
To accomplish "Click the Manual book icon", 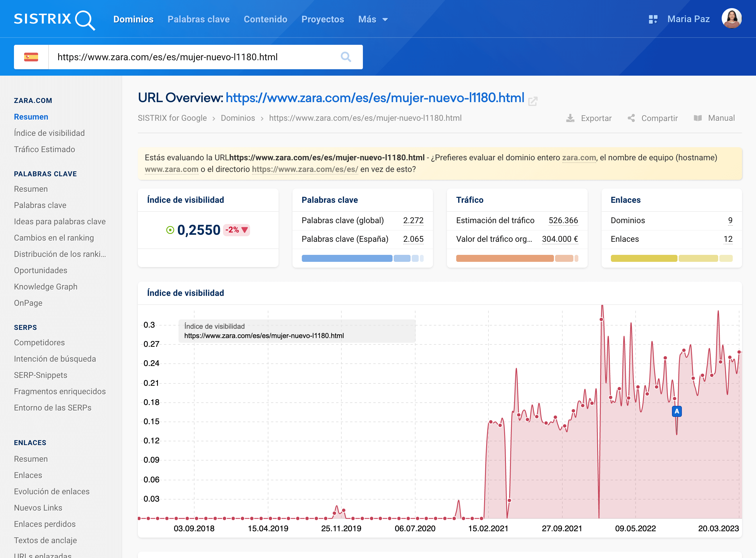I will [x=698, y=118].
